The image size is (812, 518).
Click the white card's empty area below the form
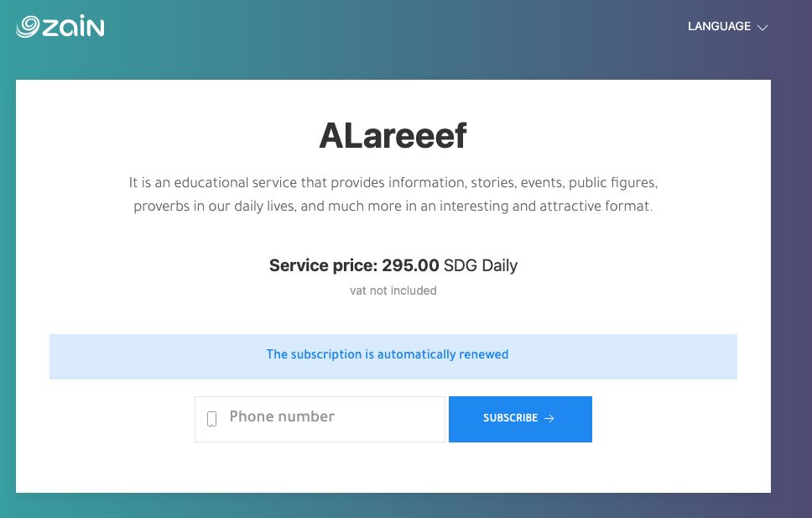(x=393, y=468)
